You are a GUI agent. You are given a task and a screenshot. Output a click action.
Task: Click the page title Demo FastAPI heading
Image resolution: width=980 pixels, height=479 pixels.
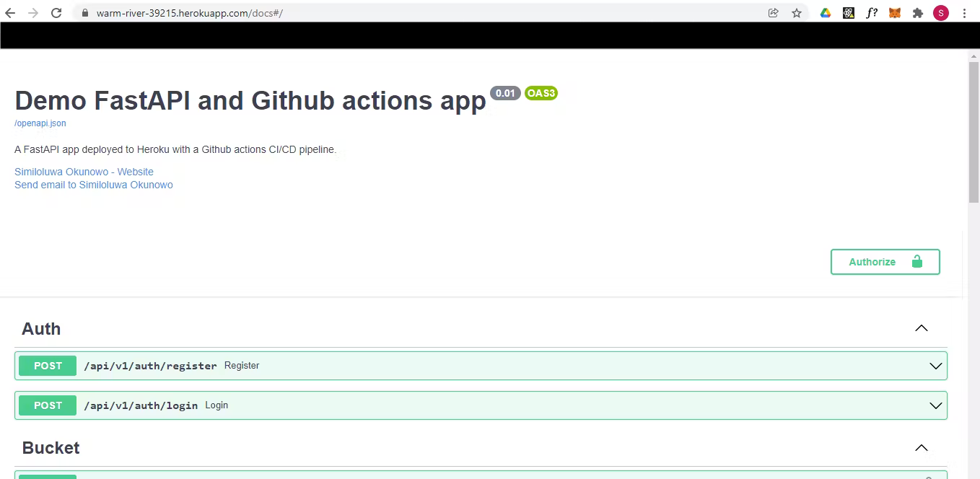click(250, 100)
